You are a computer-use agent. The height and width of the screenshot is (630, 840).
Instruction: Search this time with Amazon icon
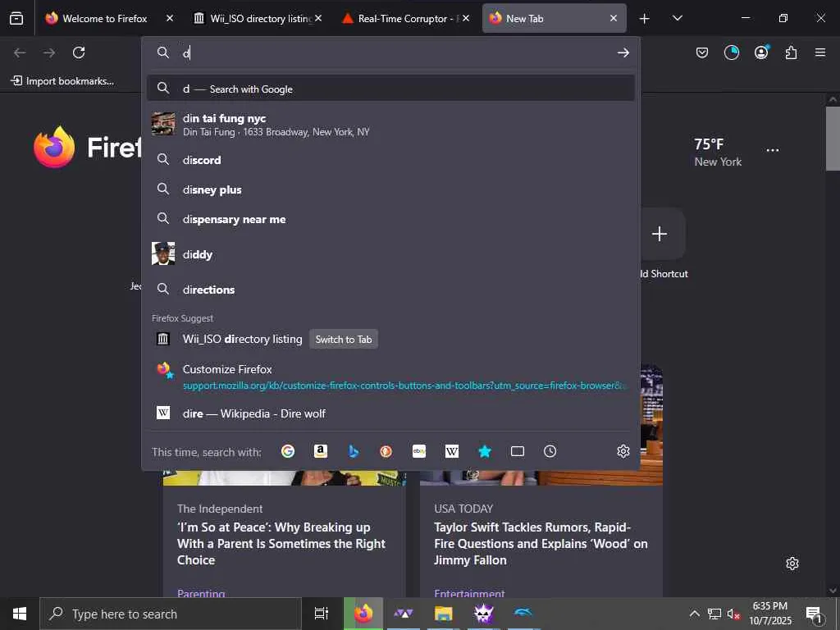(x=321, y=452)
